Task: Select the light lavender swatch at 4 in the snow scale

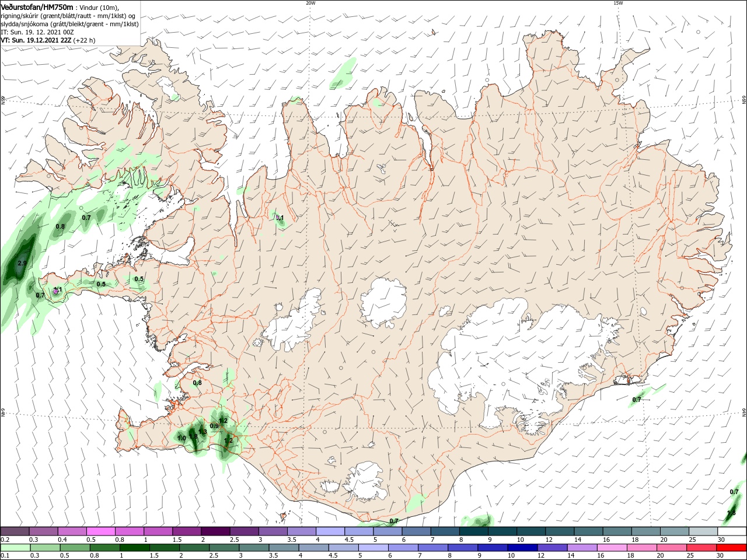Action: coord(330,531)
